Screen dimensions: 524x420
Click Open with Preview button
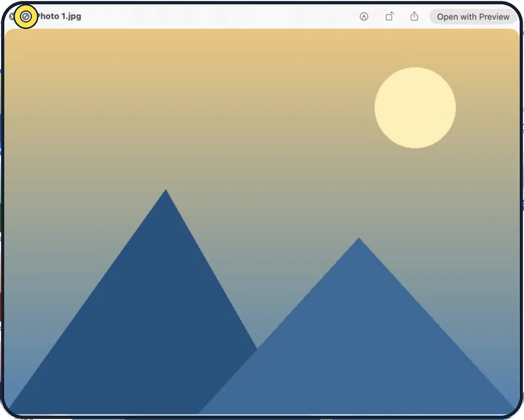point(473,17)
